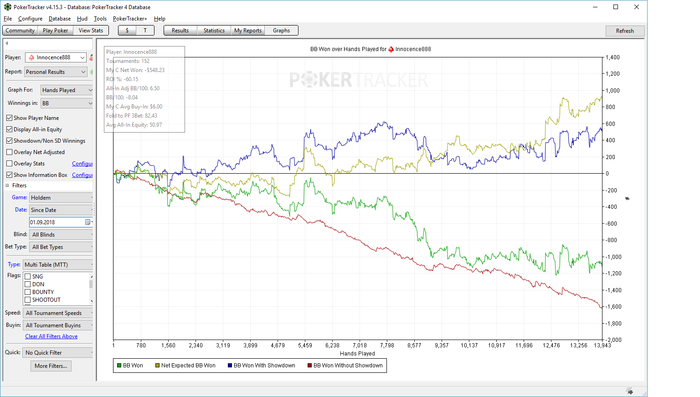Open the PokerTracker+ menu
This screenshot has width=700, height=397.
click(129, 19)
